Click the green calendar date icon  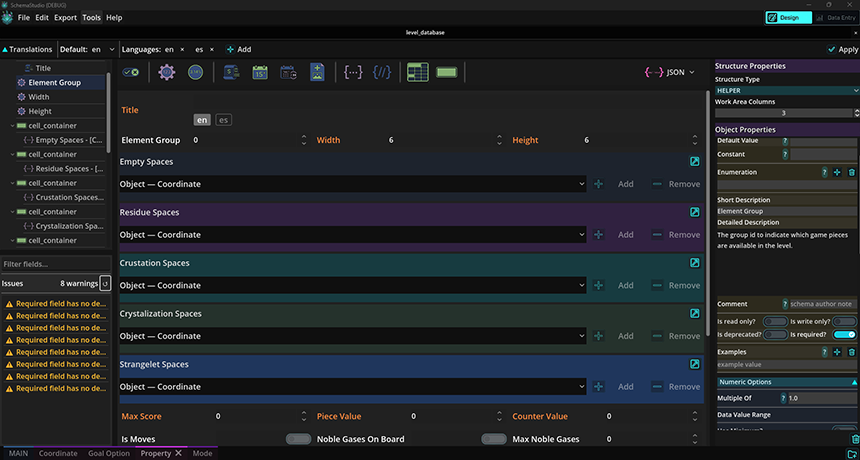(x=260, y=72)
